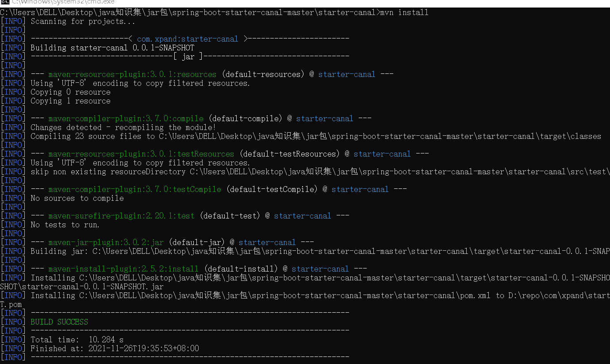This screenshot has height=364, width=610.
Task: Click "maven-resources-plugin:3.0.1:resources" text
Action: (132, 74)
